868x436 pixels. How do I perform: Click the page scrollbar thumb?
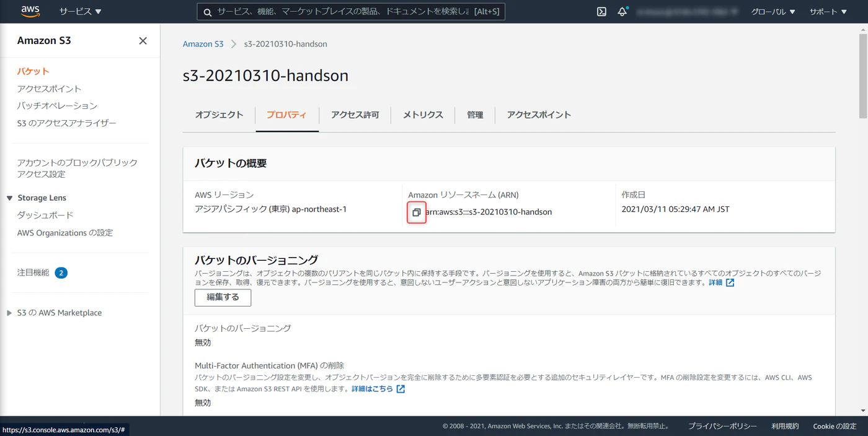pyautogui.click(x=863, y=76)
